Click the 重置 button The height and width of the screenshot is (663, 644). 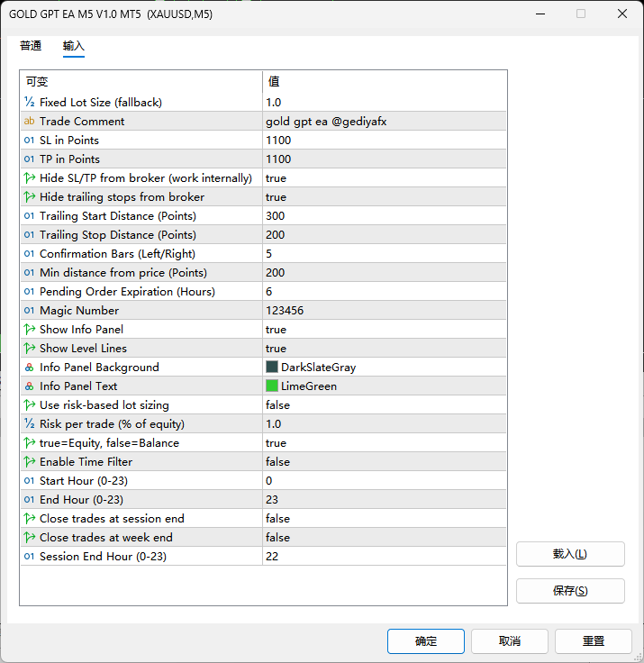(x=594, y=641)
